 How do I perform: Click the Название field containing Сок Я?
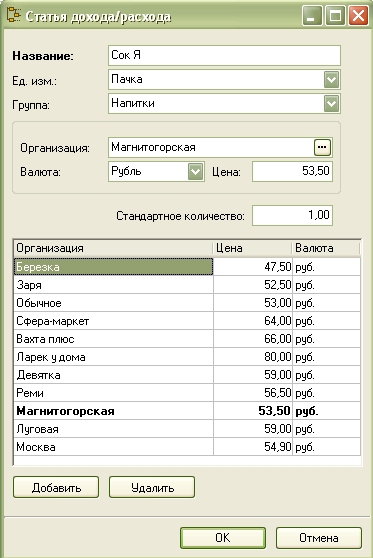click(x=224, y=55)
